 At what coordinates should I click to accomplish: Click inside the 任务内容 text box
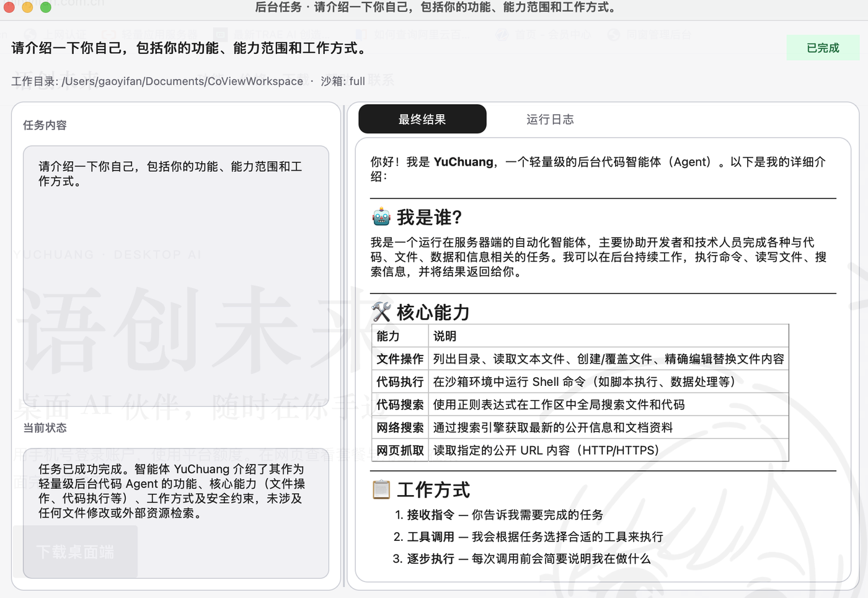point(176,276)
